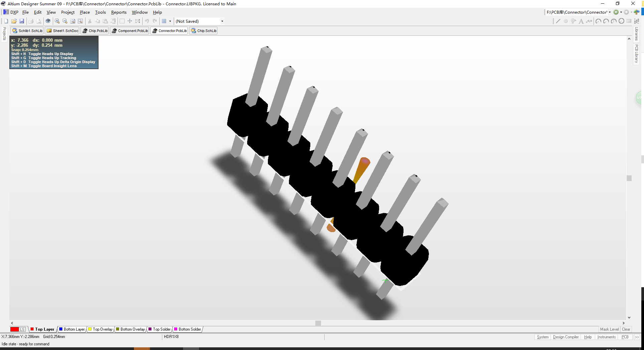Open the PCB panel button
The height and width of the screenshot is (350, 644).
[x=625, y=337]
